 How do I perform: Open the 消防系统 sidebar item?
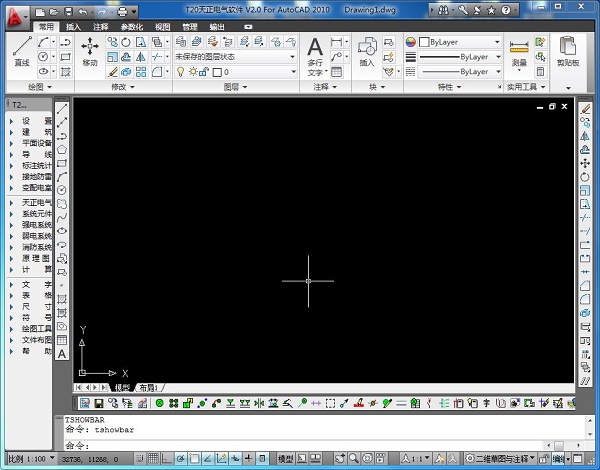click(31, 247)
